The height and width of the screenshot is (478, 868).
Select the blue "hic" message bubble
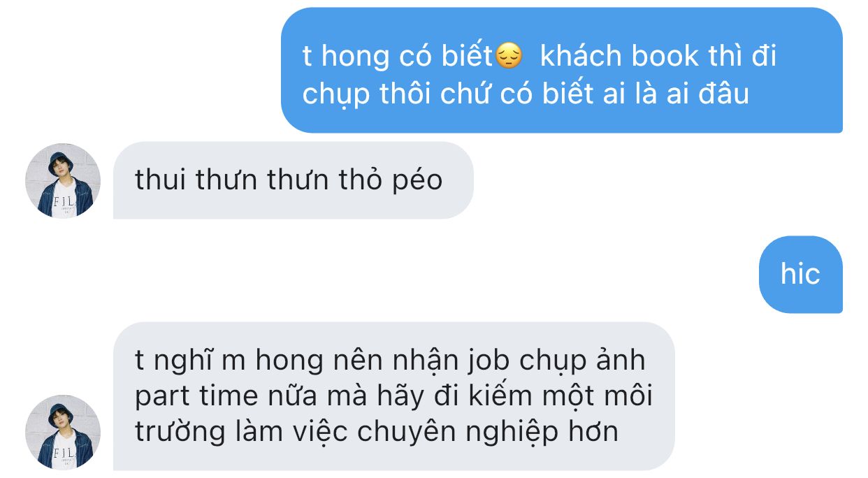pos(800,274)
